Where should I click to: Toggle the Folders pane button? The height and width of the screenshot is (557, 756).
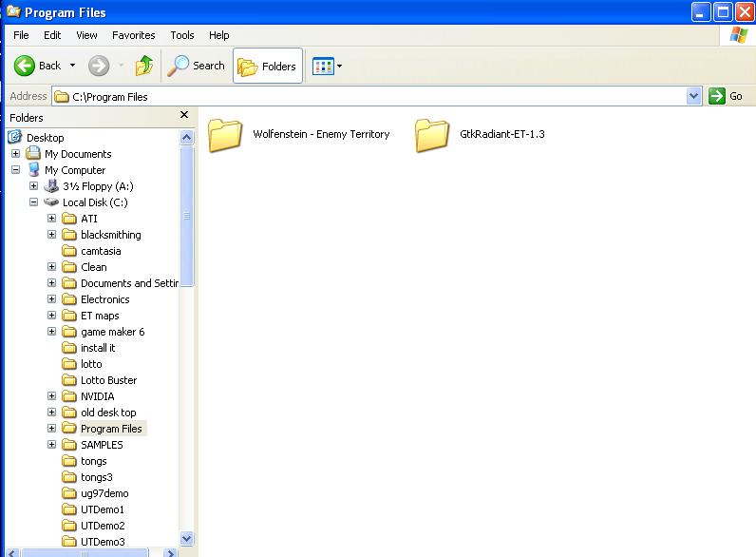tap(268, 67)
